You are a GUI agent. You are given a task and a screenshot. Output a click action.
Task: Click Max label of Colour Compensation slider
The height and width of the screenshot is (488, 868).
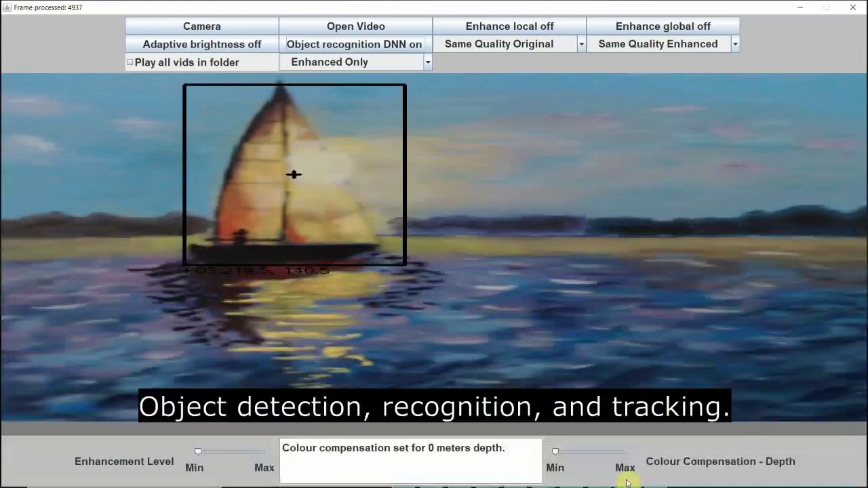point(625,468)
